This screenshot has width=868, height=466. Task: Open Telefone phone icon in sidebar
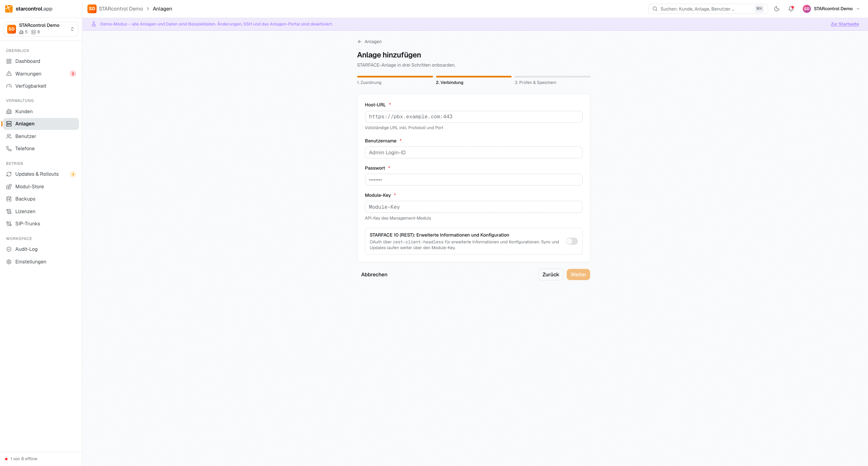coord(9,149)
